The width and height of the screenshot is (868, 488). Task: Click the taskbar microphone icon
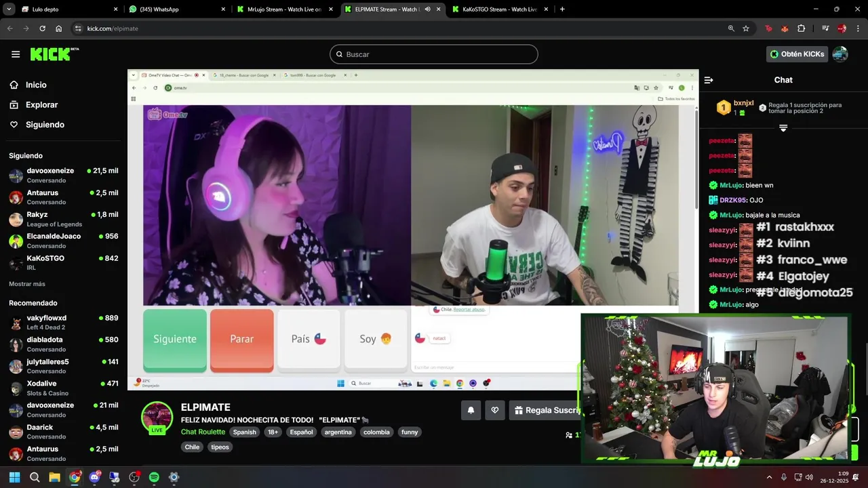784,477
